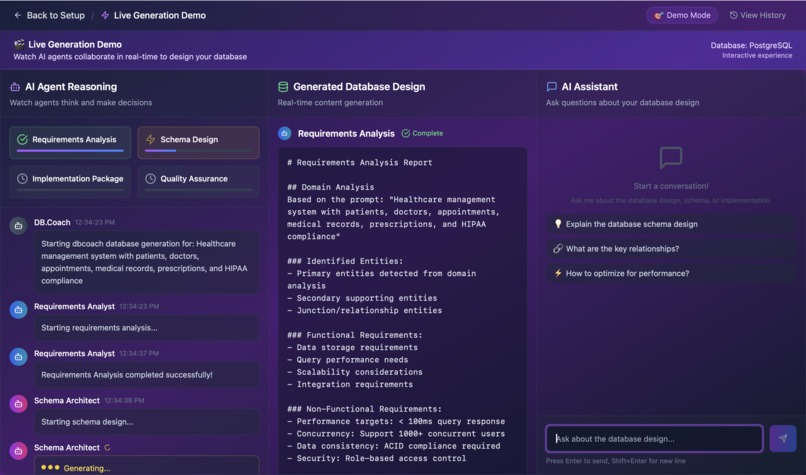
Task: Open View History
Action: coord(758,15)
